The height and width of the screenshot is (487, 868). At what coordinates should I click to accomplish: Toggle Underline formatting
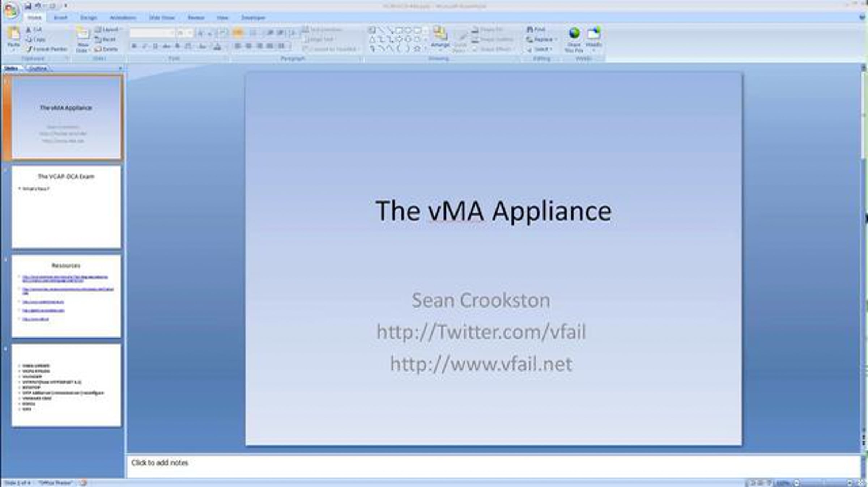(x=156, y=46)
